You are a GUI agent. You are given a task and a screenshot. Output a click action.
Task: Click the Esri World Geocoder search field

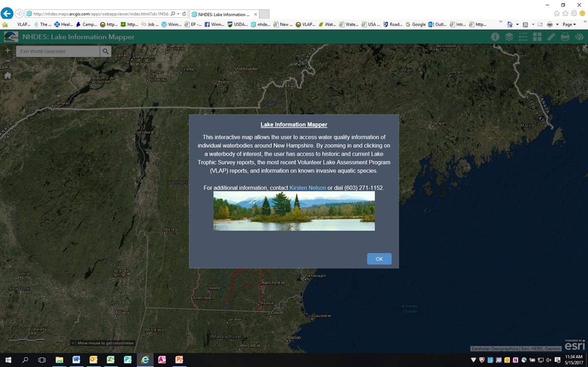[x=58, y=51]
